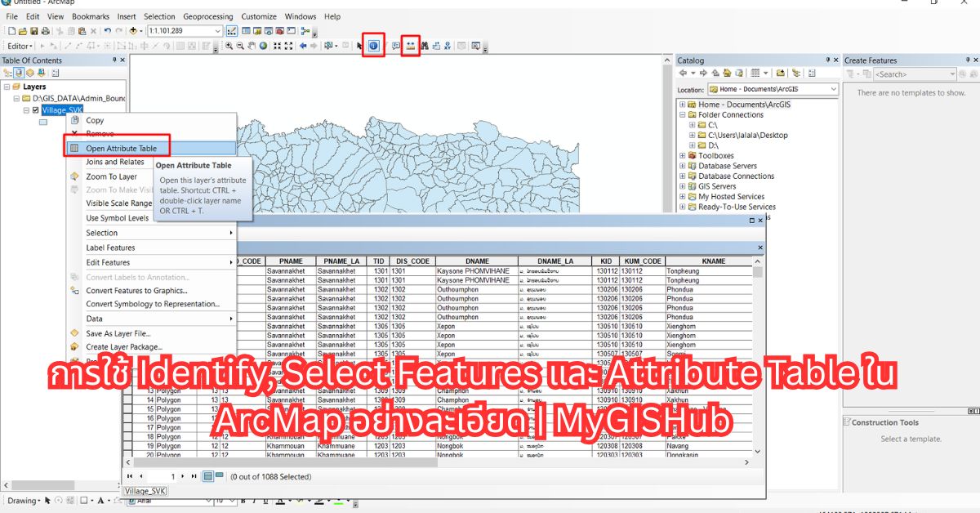The width and height of the screenshot is (980, 513).
Task: Close the Table Of Contents panel
Action: [122, 60]
